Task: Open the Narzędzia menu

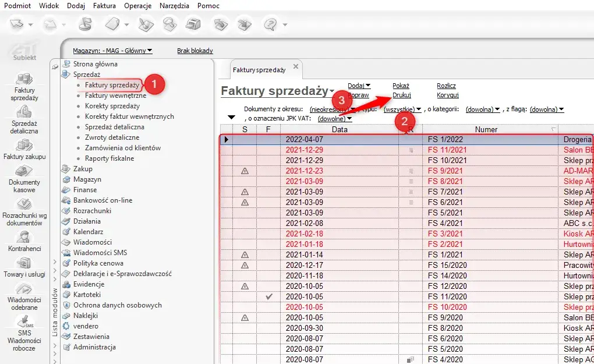Action: click(174, 6)
